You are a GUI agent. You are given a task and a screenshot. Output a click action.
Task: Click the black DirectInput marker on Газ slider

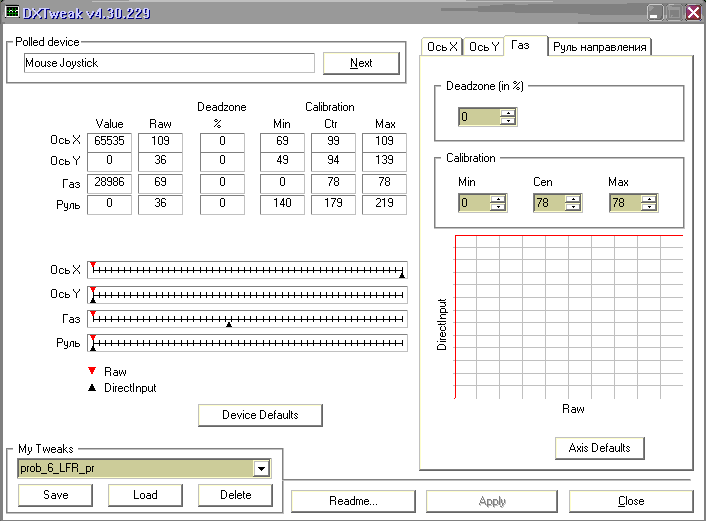229,324
